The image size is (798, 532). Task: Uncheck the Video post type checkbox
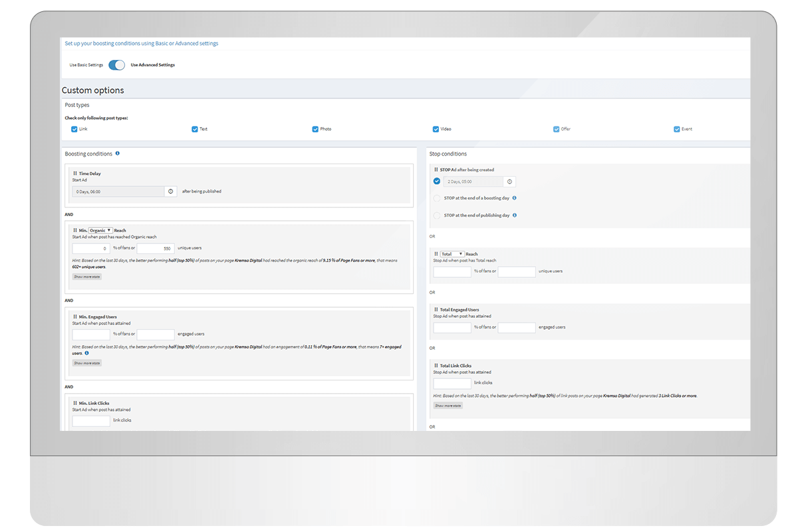pyautogui.click(x=436, y=129)
